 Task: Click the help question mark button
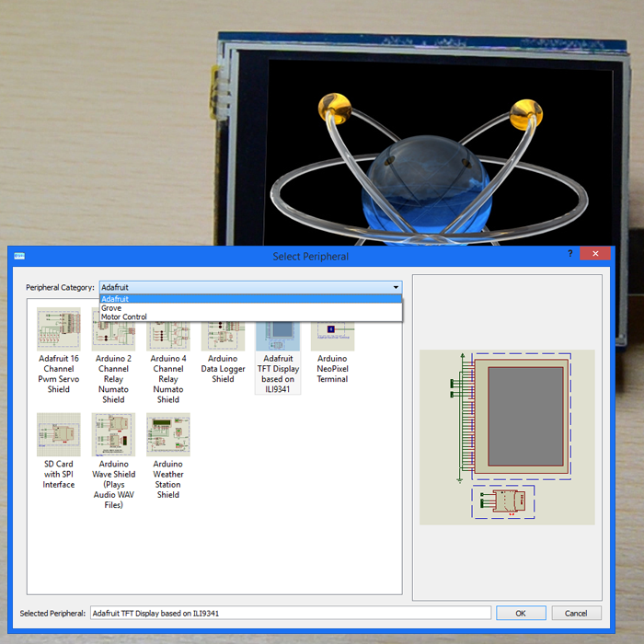570,254
